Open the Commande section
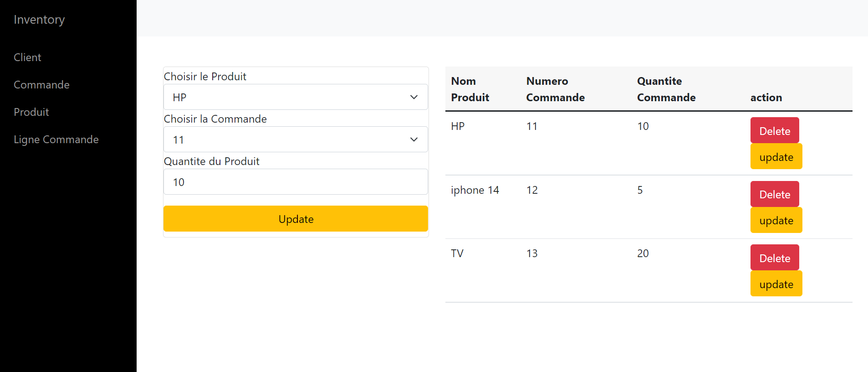Screen dimensions: 868x372 (x=41, y=84)
